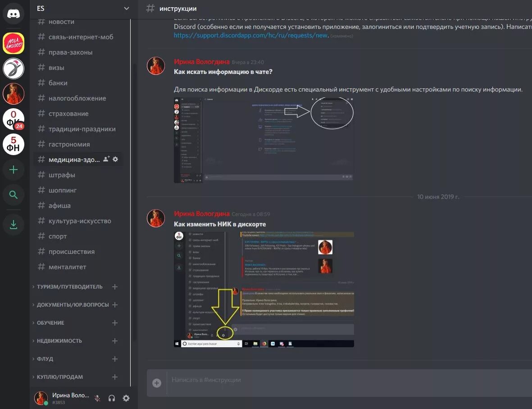Enlarge the chat search screenshot image
This screenshot has width=532, height=409.
tap(264, 140)
